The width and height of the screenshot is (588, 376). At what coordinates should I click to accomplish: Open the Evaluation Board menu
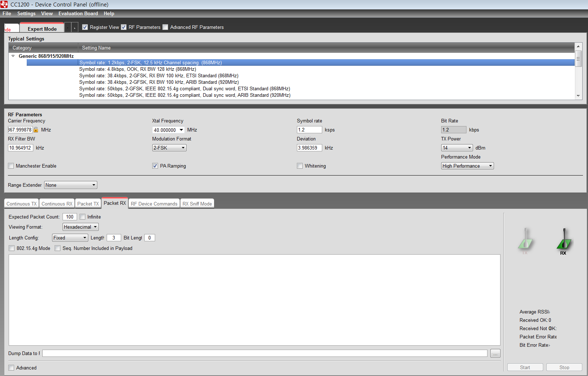tap(78, 13)
